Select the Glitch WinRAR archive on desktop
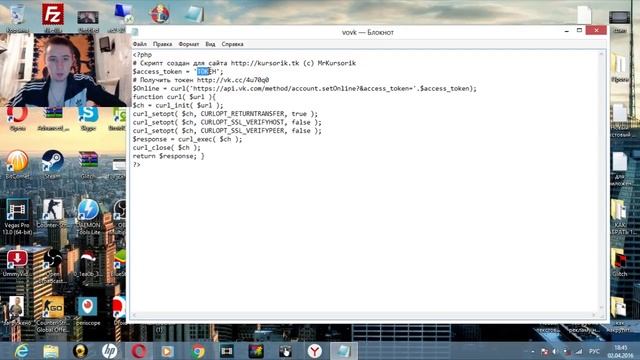 (88, 163)
